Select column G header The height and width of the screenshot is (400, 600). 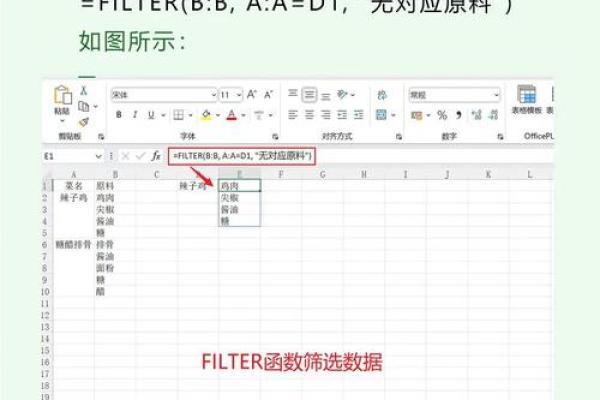pos(323,175)
